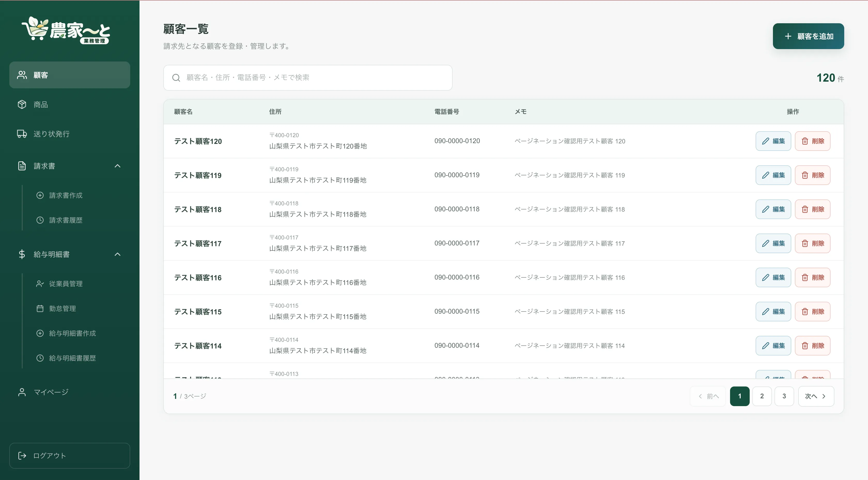Click the 請求書 document icon
The image size is (868, 480).
[x=22, y=166]
